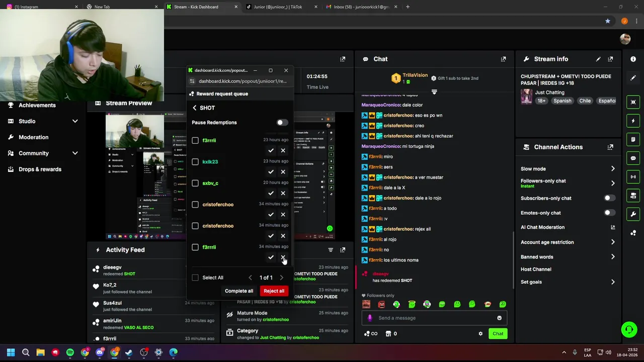Toggle Pause Redemptions switch
The image size is (644, 362).
click(x=282, y=123)
